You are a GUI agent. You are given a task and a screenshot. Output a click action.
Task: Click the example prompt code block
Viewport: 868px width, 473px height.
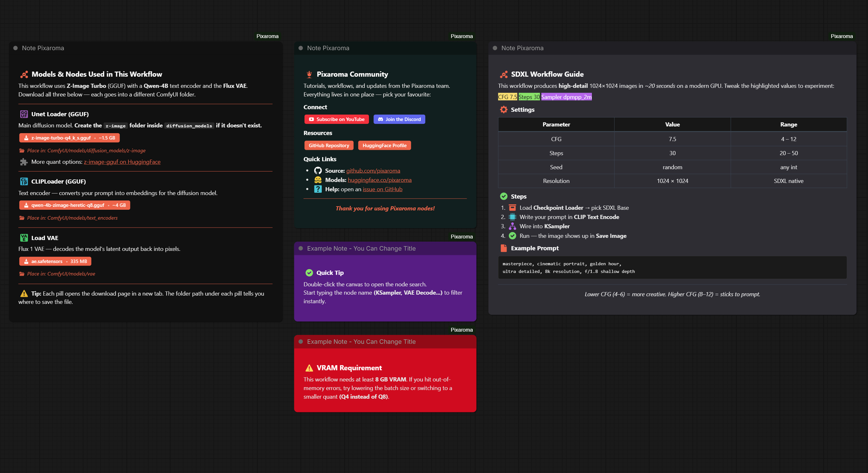click(672, 268)
